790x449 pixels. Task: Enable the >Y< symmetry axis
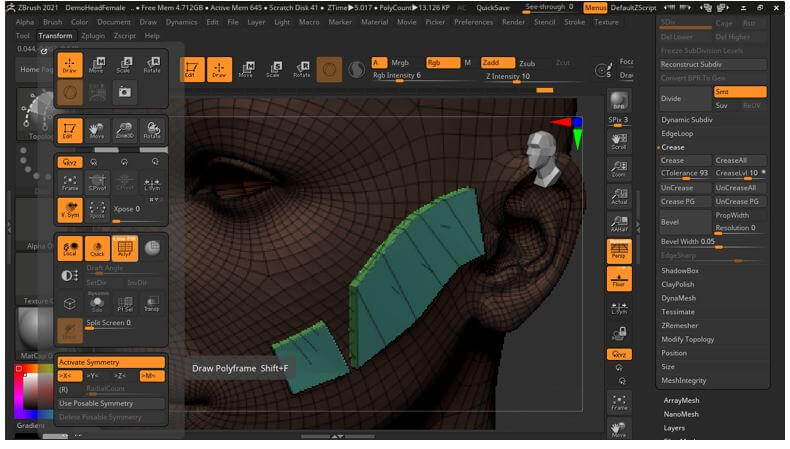pyautogui.click(x=92, y=375)
